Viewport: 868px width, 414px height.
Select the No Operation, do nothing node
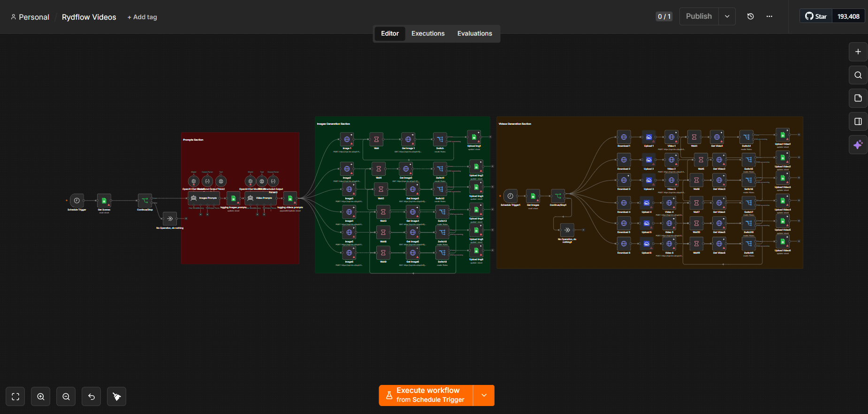pyautogui.click(x=170, y=218)
